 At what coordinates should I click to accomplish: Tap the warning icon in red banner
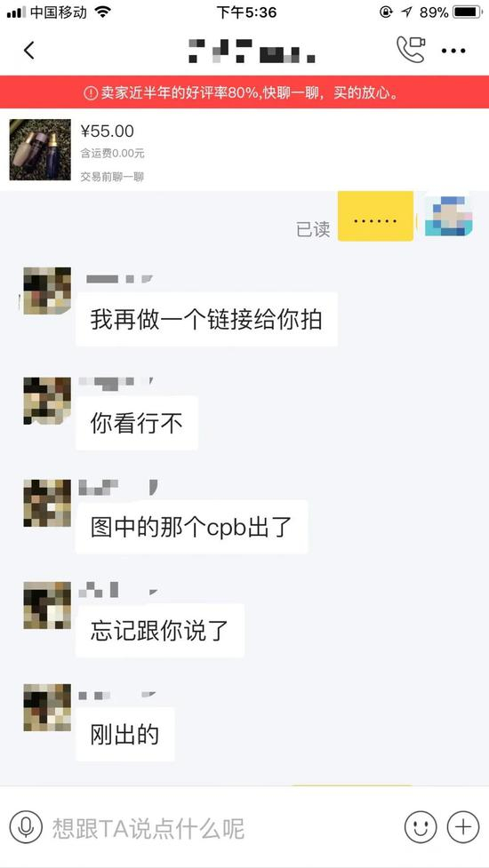coord(91,92)
